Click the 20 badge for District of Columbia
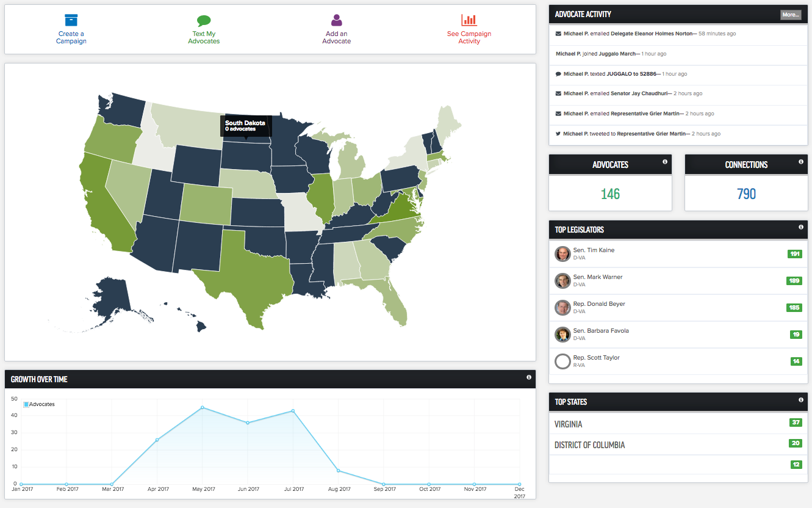 [796, 443]
